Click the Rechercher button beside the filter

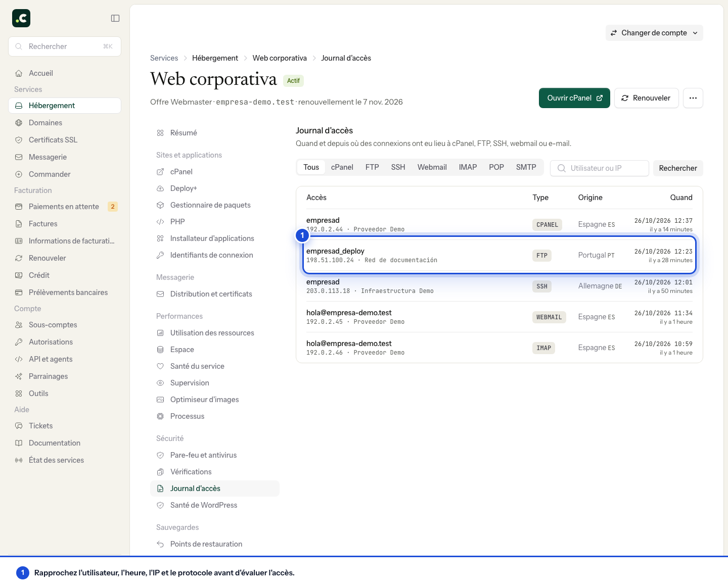coord(678,168)
